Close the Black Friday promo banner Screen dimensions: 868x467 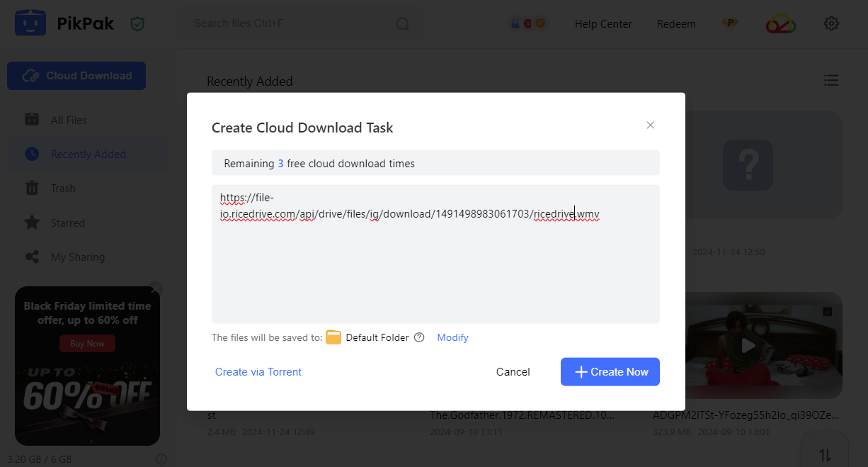coord(156,288)
